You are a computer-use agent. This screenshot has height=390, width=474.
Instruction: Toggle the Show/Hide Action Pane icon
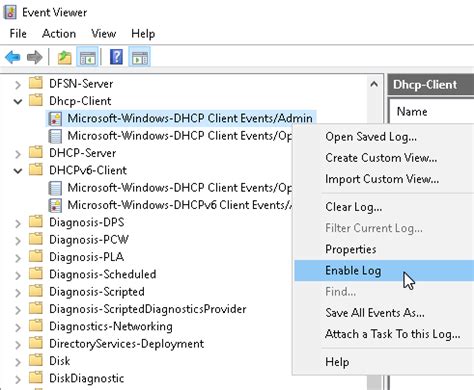point(139,57)
